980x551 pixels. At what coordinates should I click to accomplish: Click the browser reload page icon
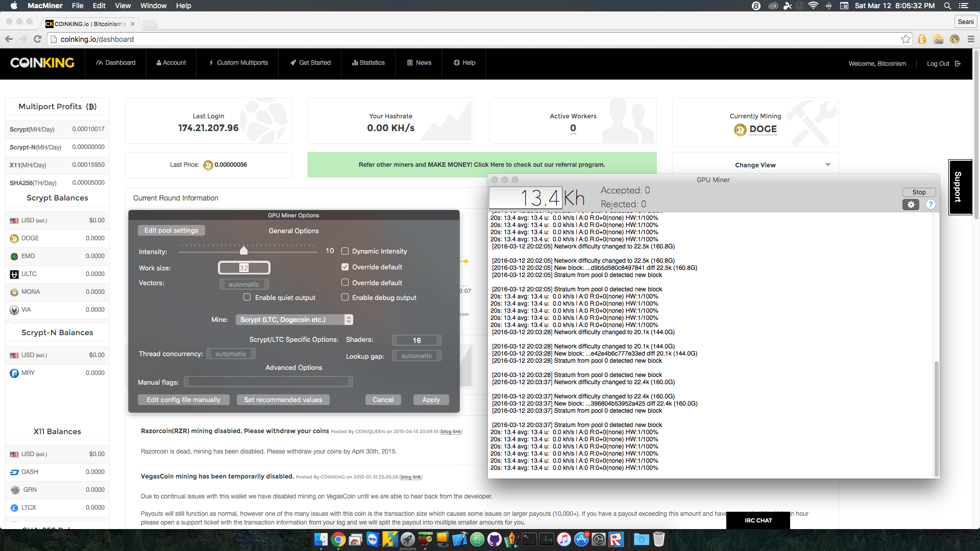[x=37, y=39]
